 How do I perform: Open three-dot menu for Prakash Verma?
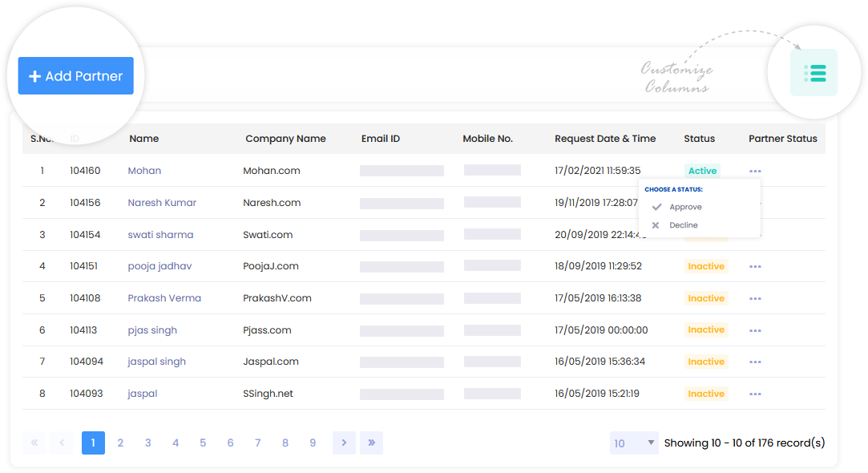pos(755,298)
